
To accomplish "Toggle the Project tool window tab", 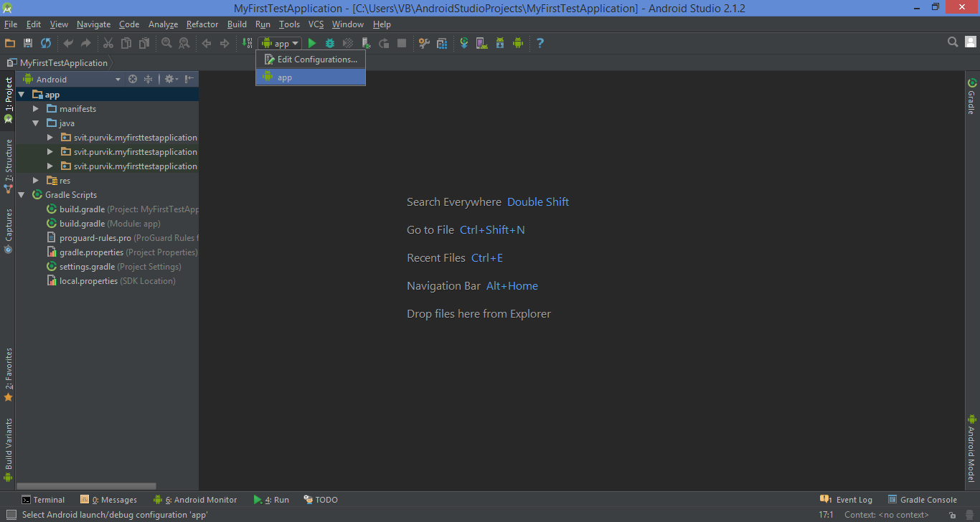I will tap(8, 100).
